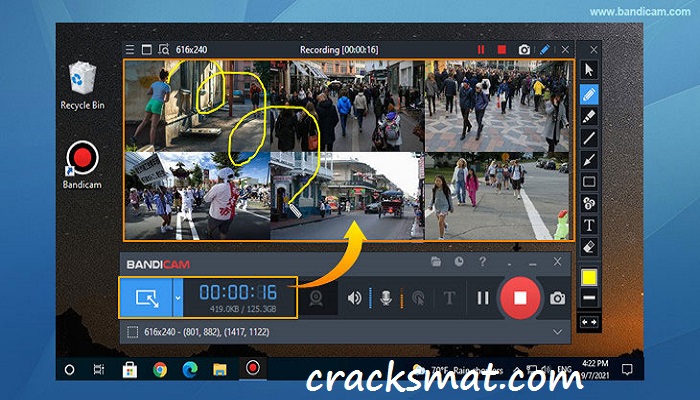Image resolution: width=700 pixels, height=400 pixels.
Task: Toggle the webcam overlay icon
Action: point(316,298)
